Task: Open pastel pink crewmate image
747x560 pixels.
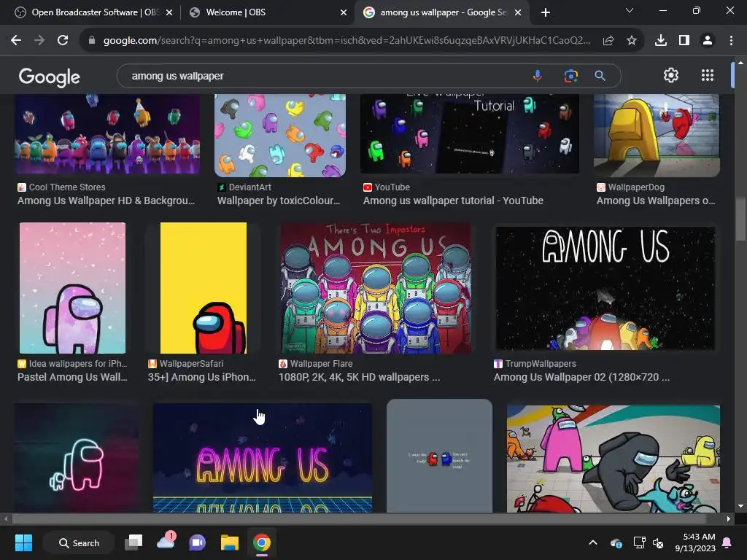Action: coord(72,288)
